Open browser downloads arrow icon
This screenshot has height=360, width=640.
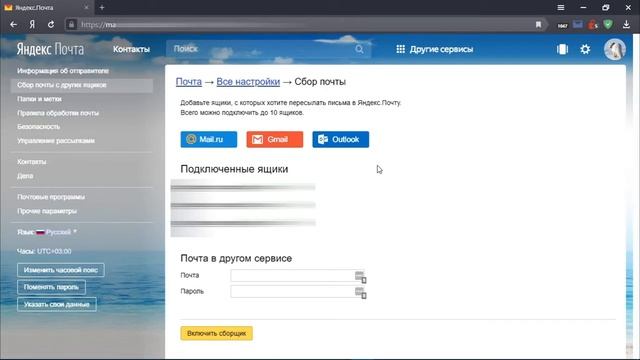627,24
